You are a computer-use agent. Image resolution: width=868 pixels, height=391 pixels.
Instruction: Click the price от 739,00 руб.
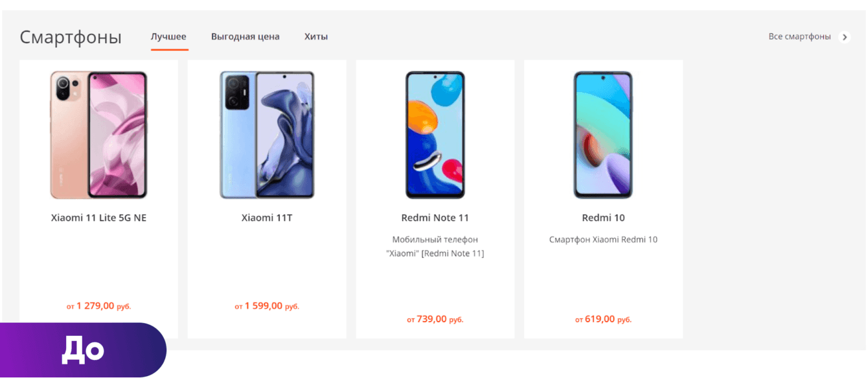point(435,320)
